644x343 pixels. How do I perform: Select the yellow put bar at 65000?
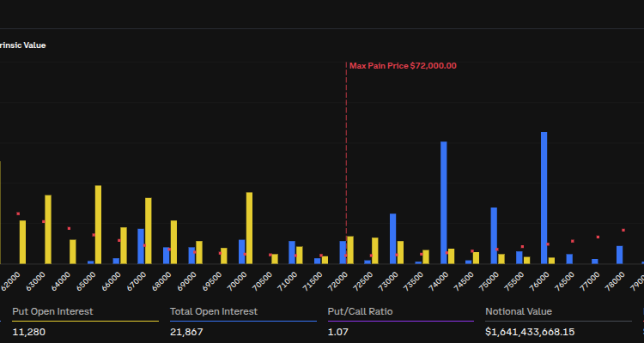pyautogui.click(x=98, y=224)
